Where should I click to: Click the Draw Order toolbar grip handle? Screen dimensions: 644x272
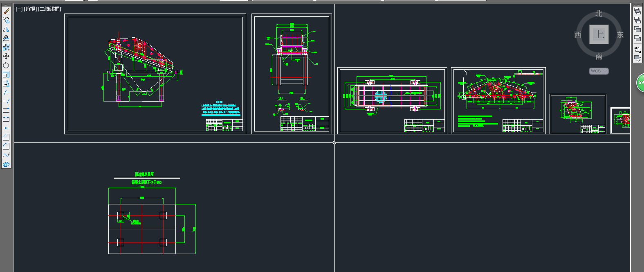(637, 5)
